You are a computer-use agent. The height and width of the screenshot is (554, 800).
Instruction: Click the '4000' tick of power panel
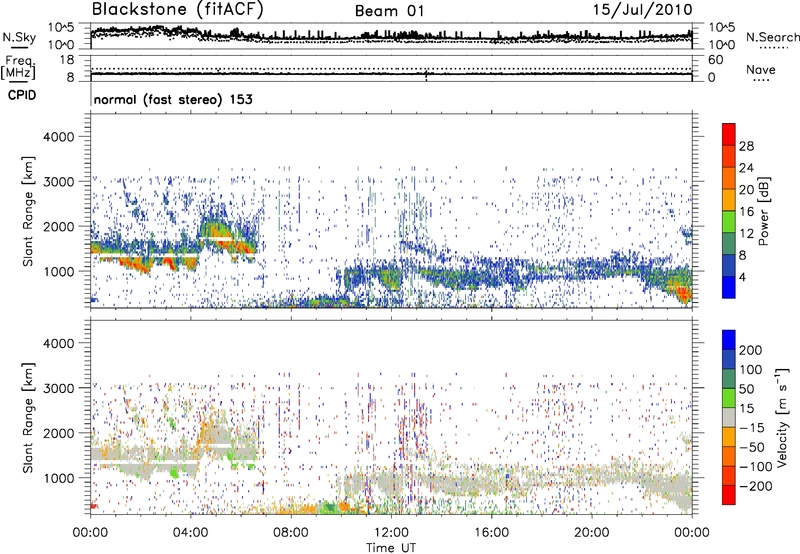pyautogui.click(x=59, y=136)
